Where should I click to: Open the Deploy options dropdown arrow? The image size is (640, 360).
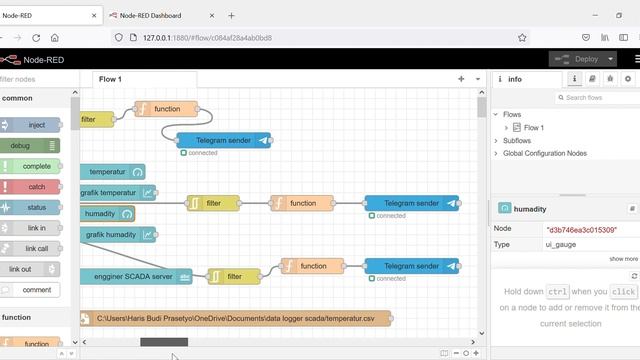click(x=610, y=59)
